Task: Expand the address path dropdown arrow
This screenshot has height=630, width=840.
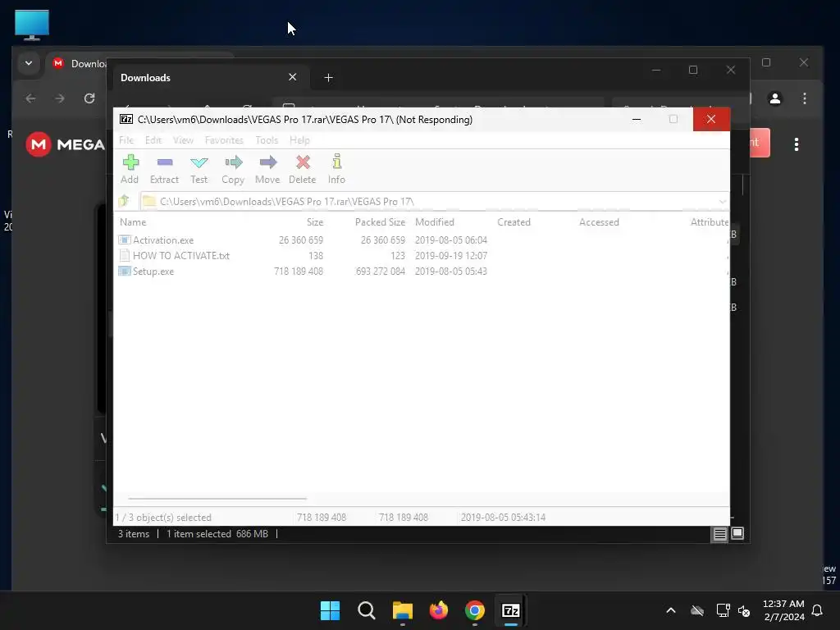Action: (x=722, y=202)
